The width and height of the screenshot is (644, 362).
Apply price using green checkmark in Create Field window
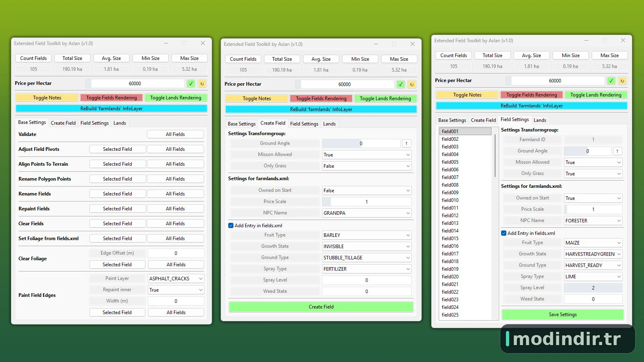(400, 84)
